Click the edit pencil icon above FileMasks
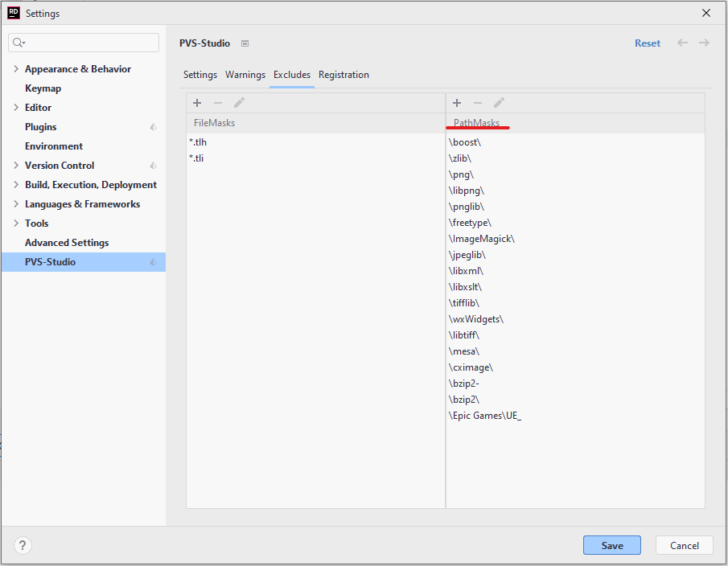728x566 pixels. pos(238,103)
